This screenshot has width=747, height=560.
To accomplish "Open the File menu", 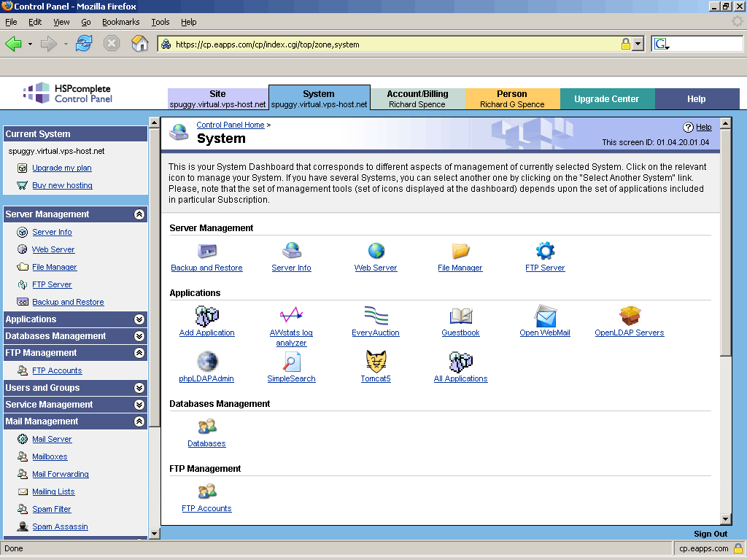I will 11,22.
